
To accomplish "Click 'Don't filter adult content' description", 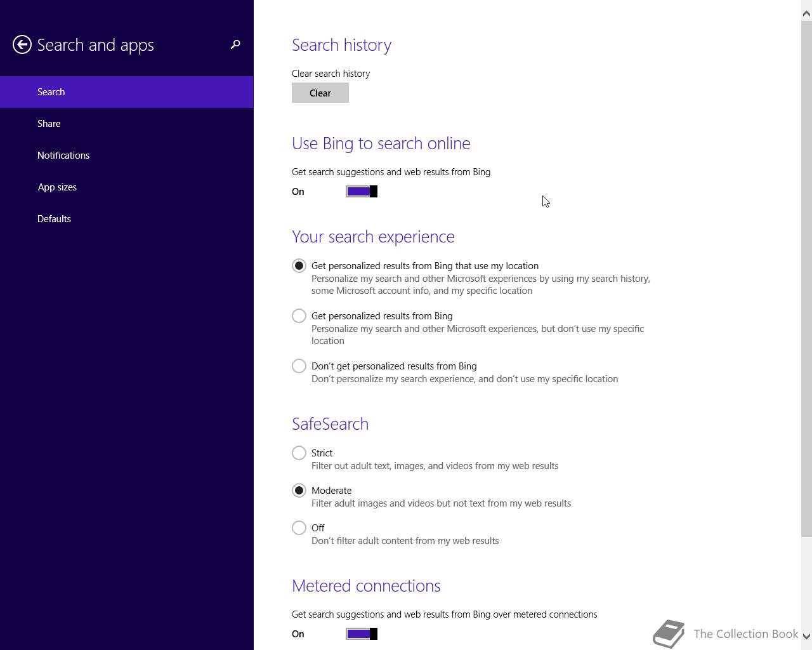I will tap(405, 541).
